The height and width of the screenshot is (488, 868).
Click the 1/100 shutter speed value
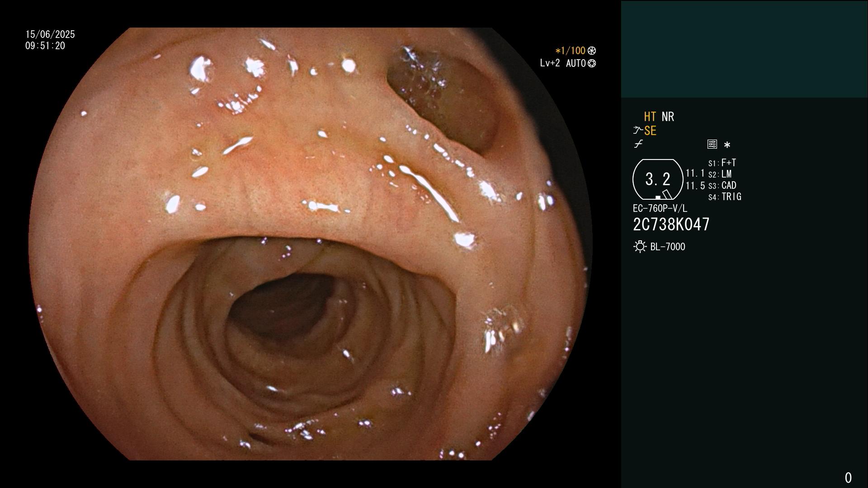coord(573,51)
